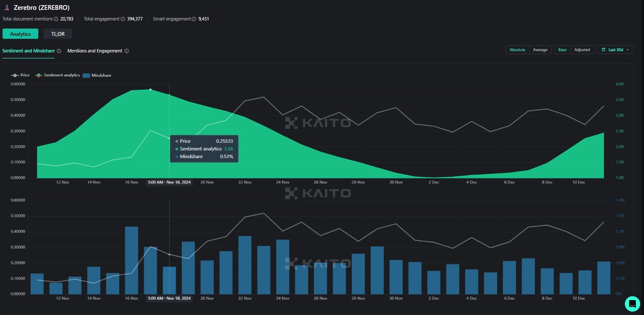The width and height of the screenshot is (644, 315).
Task: Expand the Last 30d date range dropdown
Action: click(615, 50)
